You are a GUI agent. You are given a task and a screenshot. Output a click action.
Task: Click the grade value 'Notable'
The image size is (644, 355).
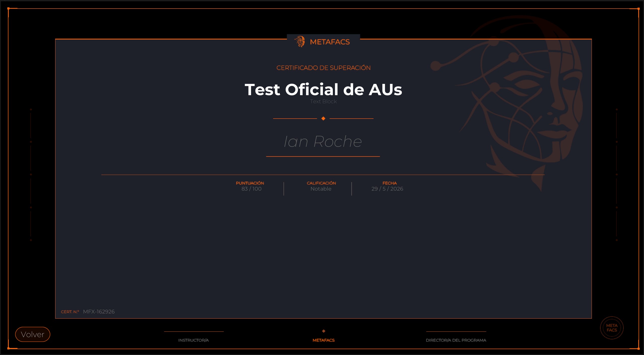point(321,189)
